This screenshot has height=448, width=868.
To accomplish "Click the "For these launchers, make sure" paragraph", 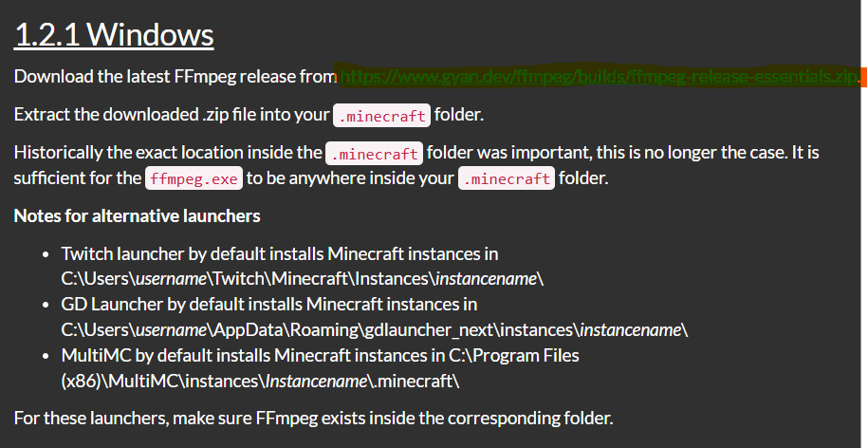I will (x=313, y=418).
